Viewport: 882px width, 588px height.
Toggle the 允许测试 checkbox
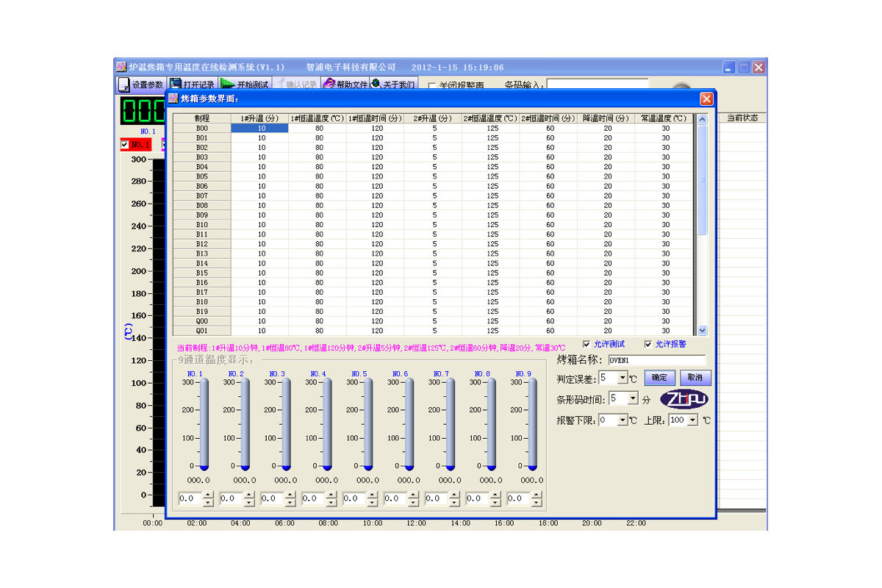pyautogui.click(x=586, y=344)
